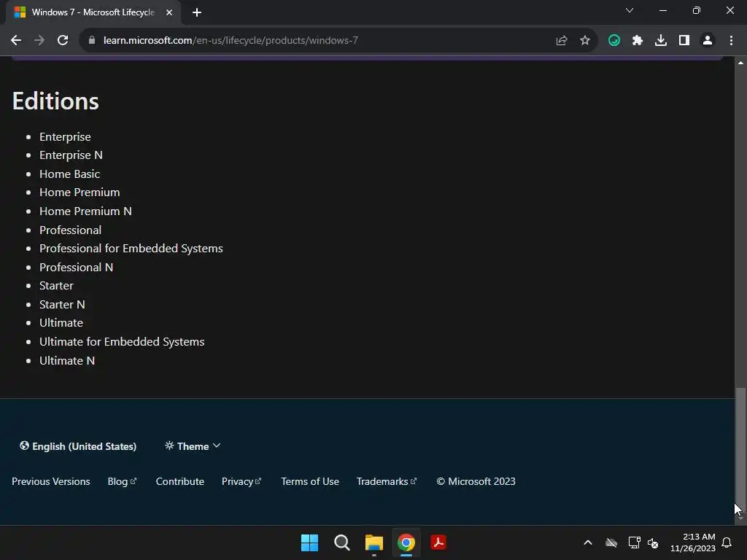Screen dimensions: 747x560
Task: Click the Enterprise N edition text
Action: (x=71, y=155)
